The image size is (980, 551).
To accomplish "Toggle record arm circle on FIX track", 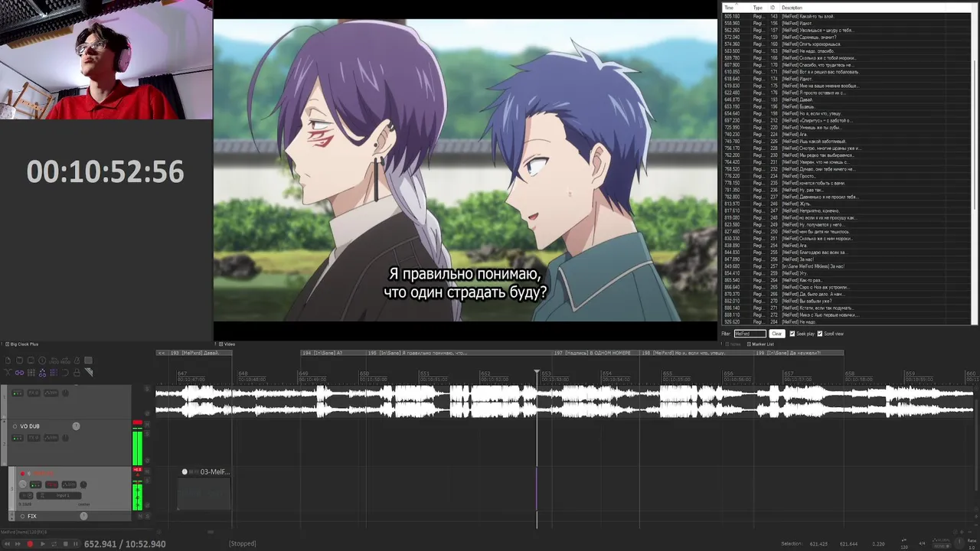I will (x=22, y=516).
